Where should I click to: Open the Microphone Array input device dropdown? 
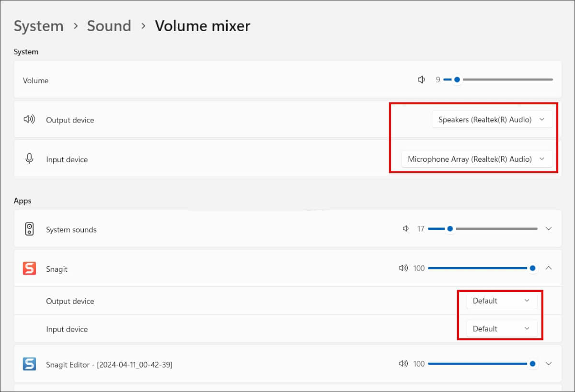point(477,159)
